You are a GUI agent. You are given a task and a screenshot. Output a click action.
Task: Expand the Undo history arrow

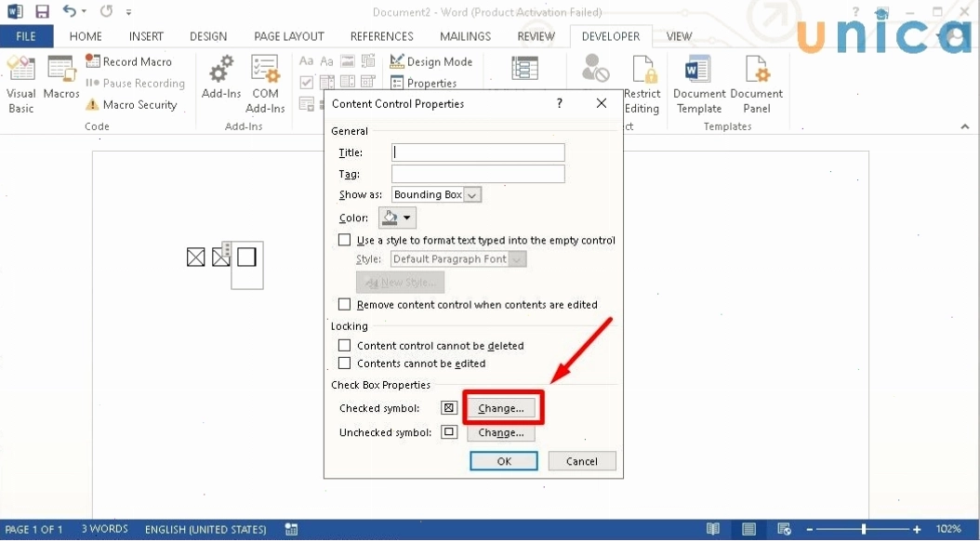click(84, 11)
